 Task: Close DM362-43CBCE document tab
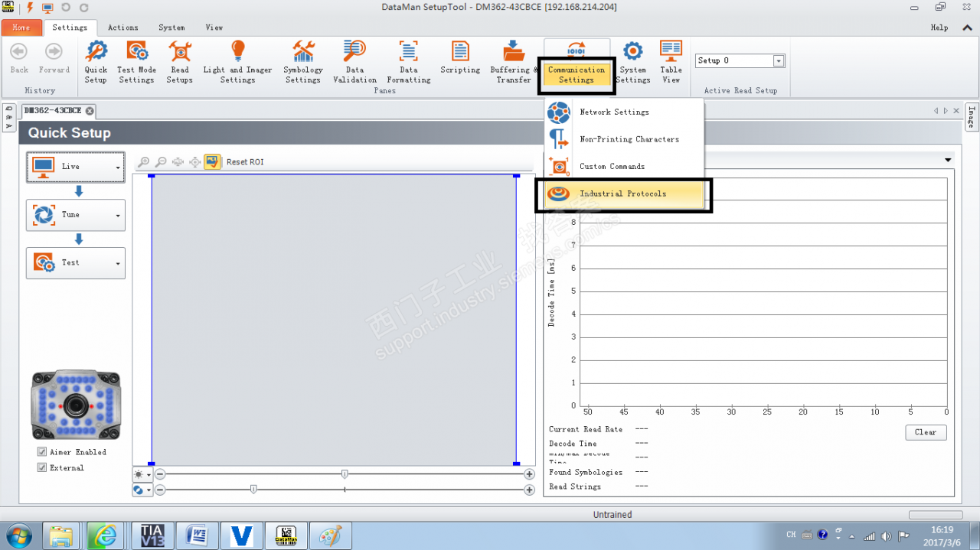pos(90,111)
